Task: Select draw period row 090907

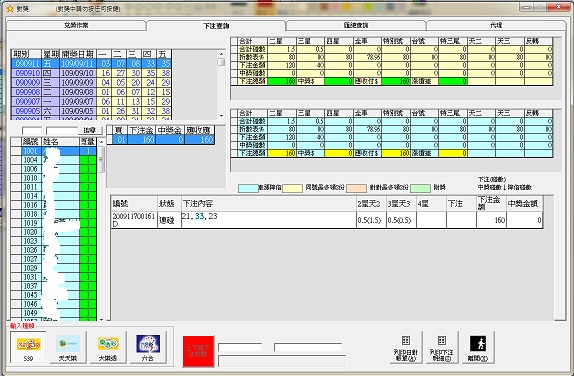Action: (x=92, y=101)
